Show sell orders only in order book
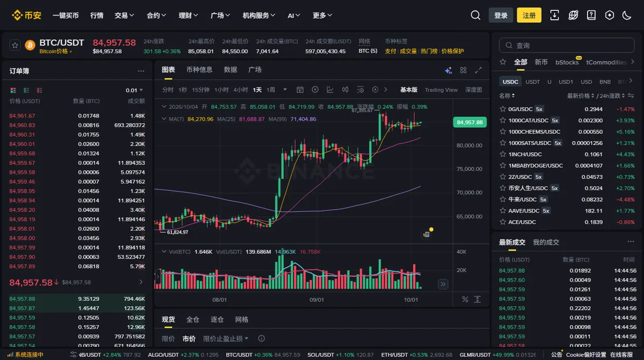This screenshot has height=360, width=644. point(39,90)
